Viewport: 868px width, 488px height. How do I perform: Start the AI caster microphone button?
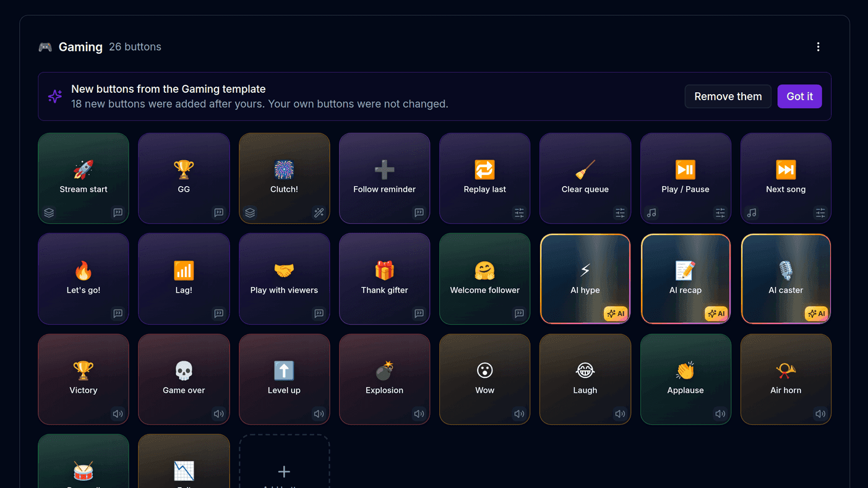(786, 279)
